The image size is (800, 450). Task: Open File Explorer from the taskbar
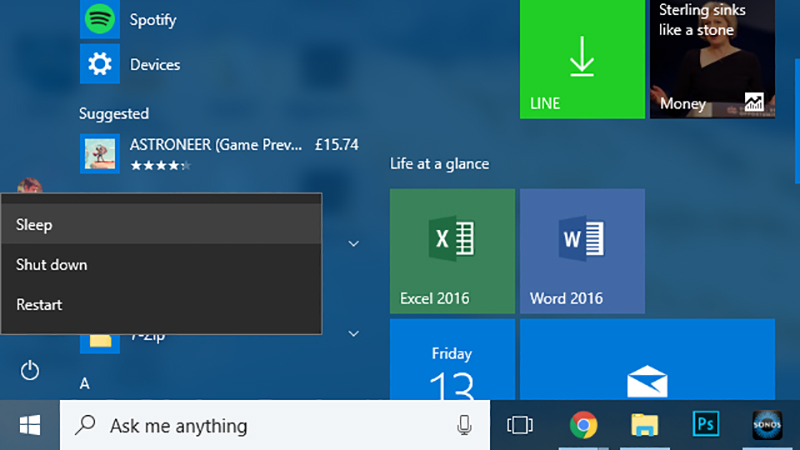[644, 425]
